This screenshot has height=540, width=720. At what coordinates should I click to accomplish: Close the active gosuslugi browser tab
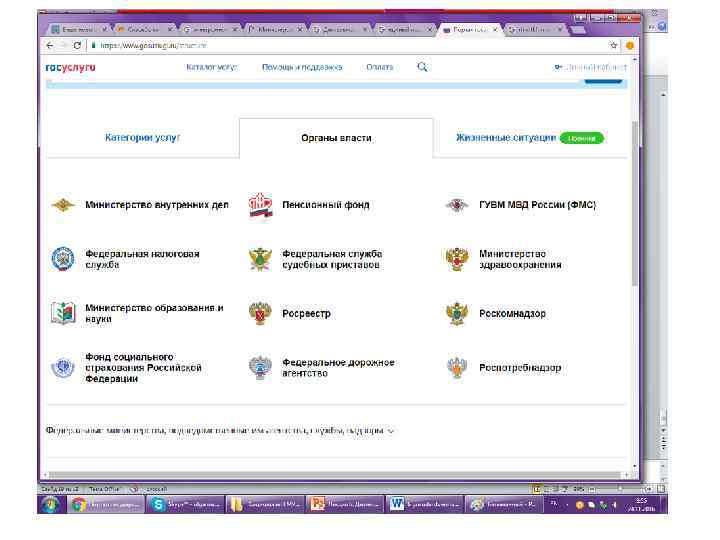[x=495, y=29]
